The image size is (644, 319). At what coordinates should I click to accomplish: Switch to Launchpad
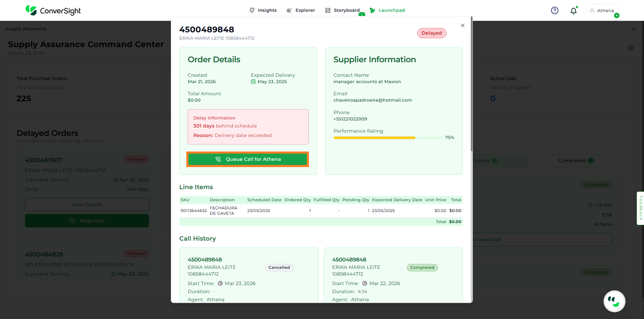tap(387, 11)
